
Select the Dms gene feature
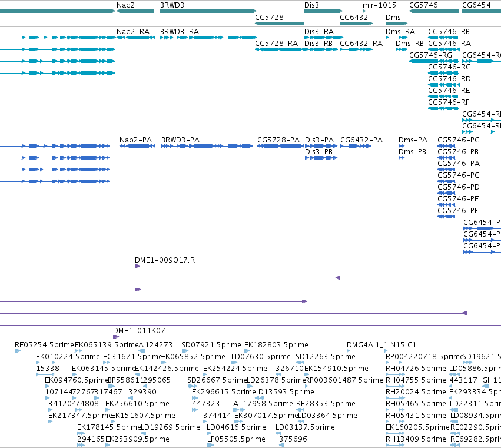(397, 24)
